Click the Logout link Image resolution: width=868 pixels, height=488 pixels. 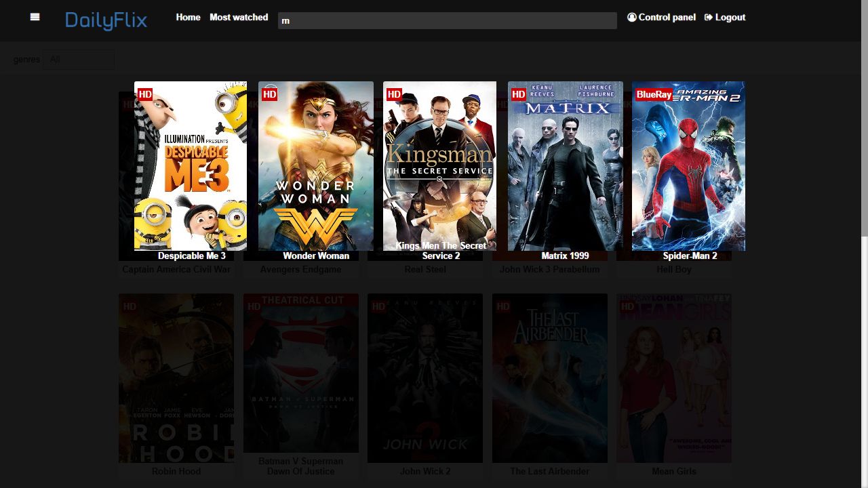point(725,17)
